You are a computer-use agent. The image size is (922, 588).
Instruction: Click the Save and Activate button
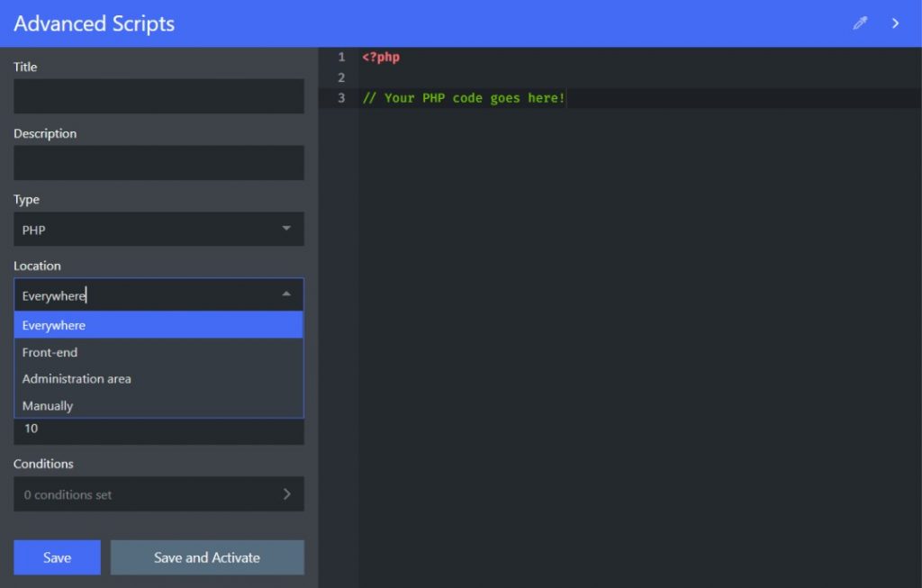click(207, 557)
